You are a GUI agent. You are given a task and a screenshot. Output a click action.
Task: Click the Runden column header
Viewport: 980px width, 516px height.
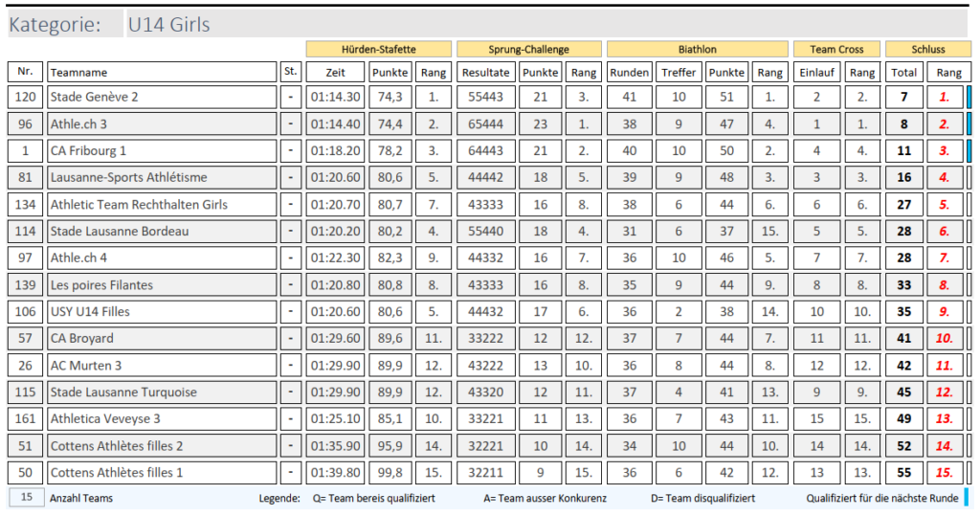click(629, 72)
